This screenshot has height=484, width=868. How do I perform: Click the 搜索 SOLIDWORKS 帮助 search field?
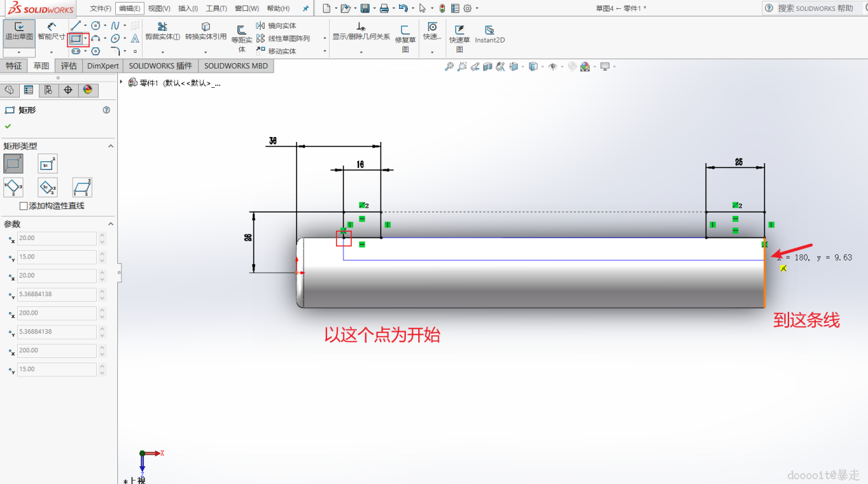point(816,8)
